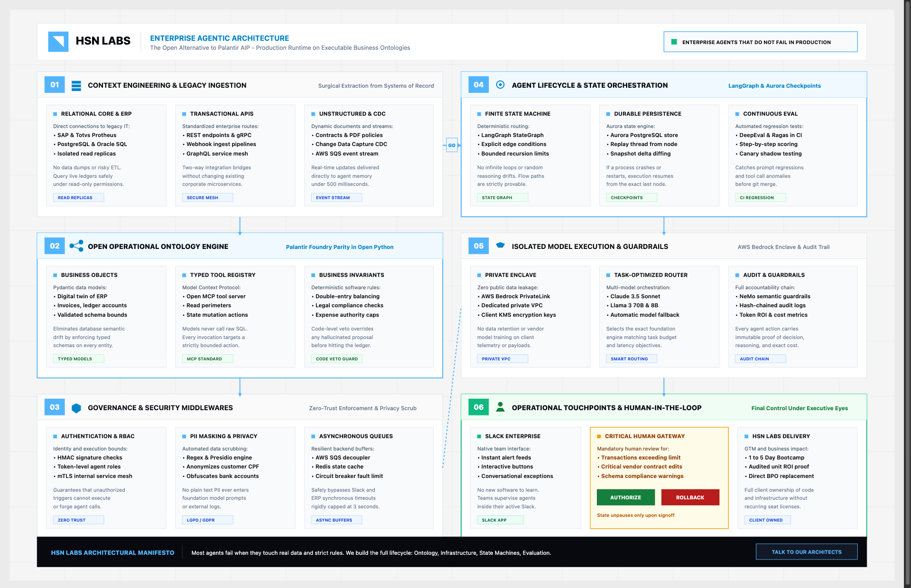Click the CRITICAL HUMAN GATEWAY heading
Screen dimensions: 911x588
pos(644,436)
